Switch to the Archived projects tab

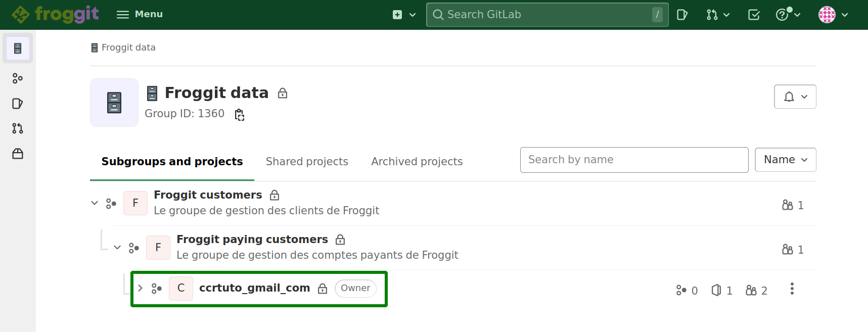click(x=417, y=162)
